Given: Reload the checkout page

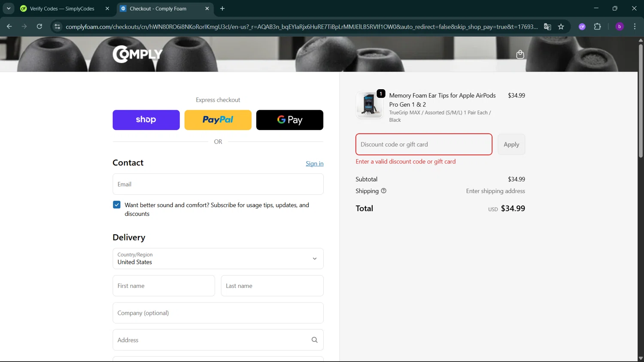Looking at the screenshot, I should (39, 27).
